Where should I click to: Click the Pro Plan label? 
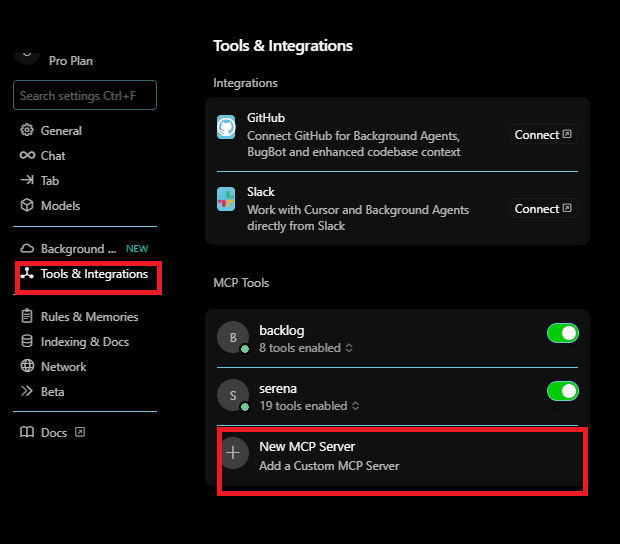click(x=71, y=61)
